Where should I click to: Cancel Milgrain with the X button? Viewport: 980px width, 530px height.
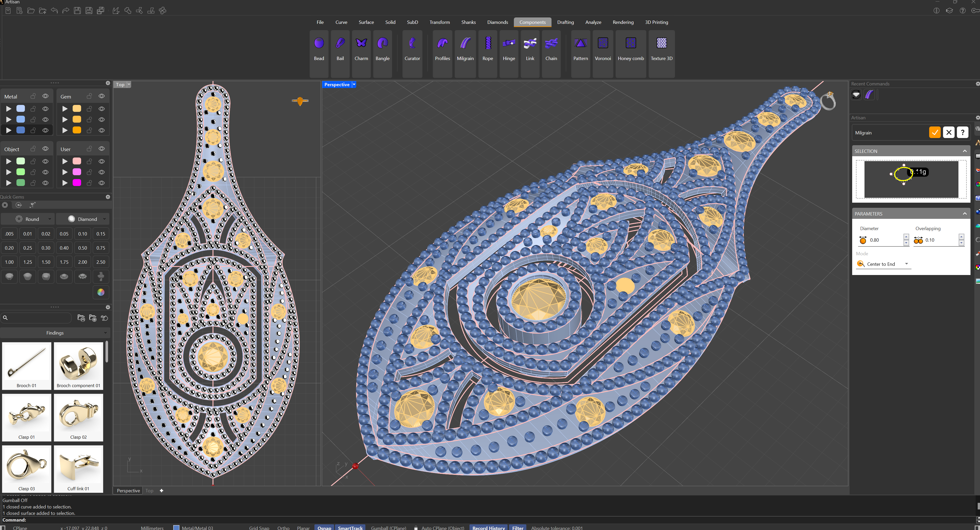[948, 132]
